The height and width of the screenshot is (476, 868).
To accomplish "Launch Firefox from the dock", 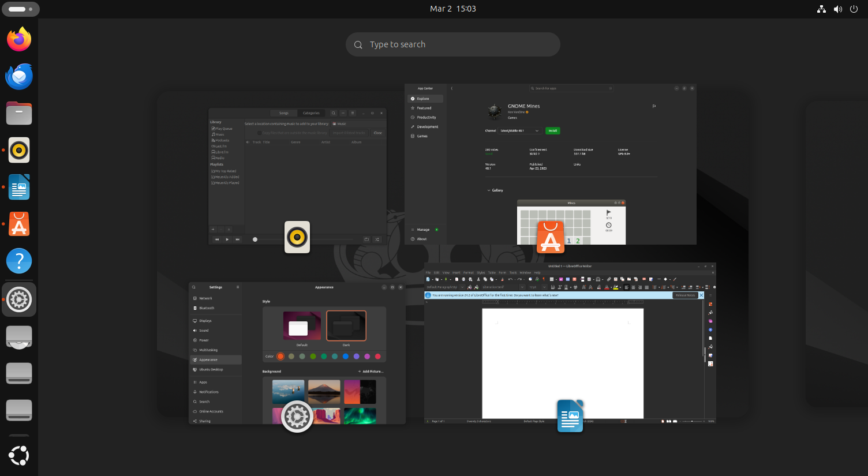I will point(19,39).
